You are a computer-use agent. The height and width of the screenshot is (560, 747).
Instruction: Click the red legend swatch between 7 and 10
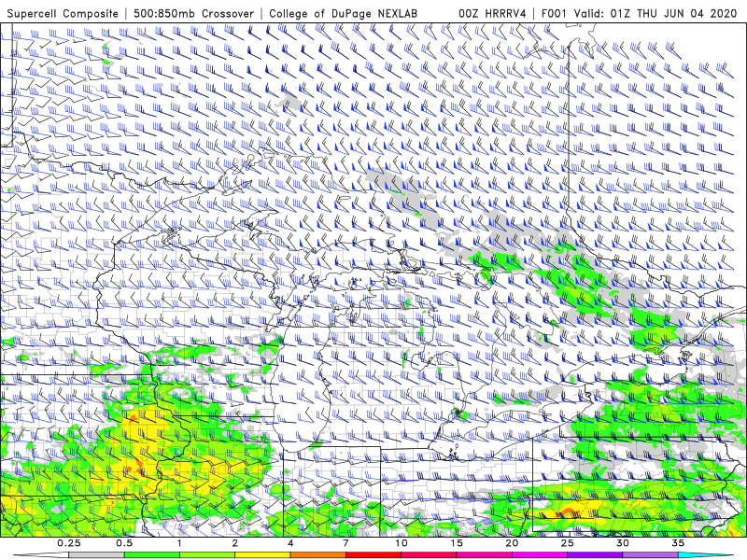(x=373, y=555)
